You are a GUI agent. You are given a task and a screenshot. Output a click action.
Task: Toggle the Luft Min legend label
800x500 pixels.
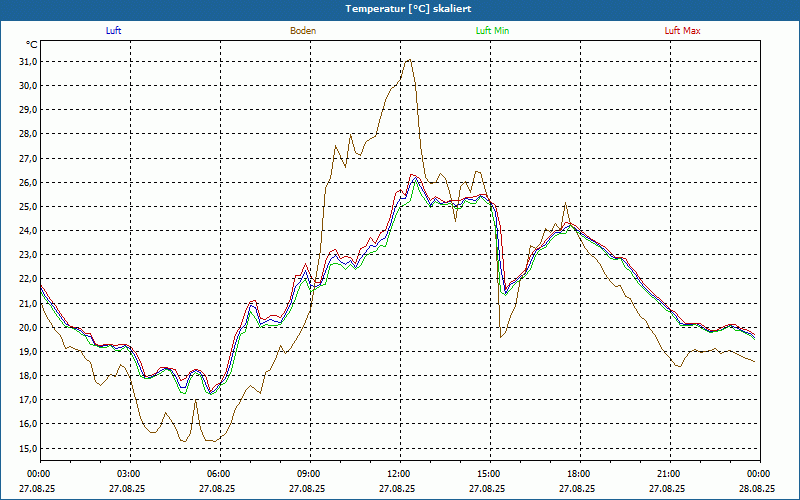click(x=493, y=31)
